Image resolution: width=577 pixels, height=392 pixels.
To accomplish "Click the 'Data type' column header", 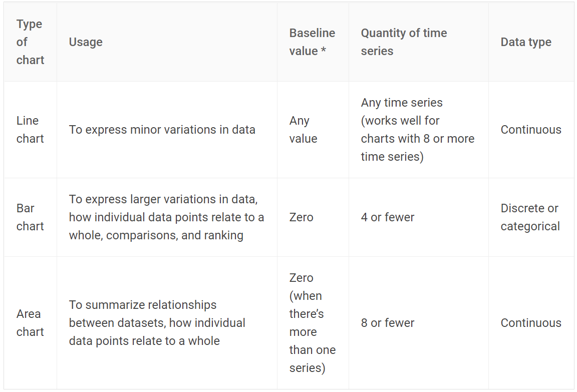I will coord(531,42).
